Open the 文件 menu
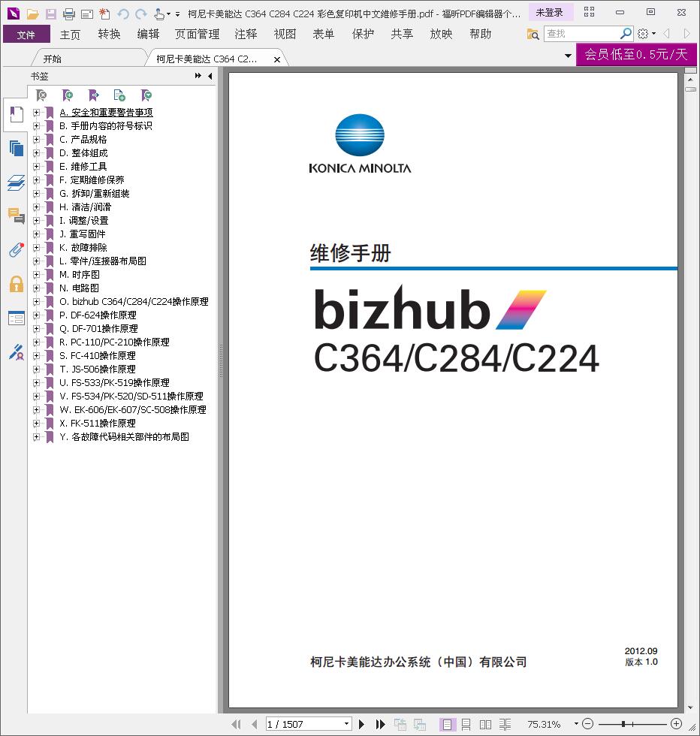Viewport: 700px width, 736px height. click(x=26, y=35)
